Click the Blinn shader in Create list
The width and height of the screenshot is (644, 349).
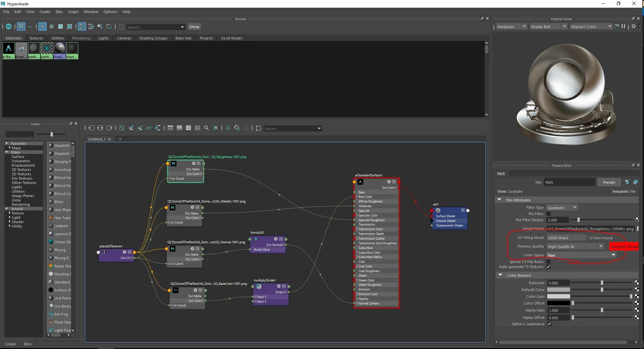click(x=59, y=202)
